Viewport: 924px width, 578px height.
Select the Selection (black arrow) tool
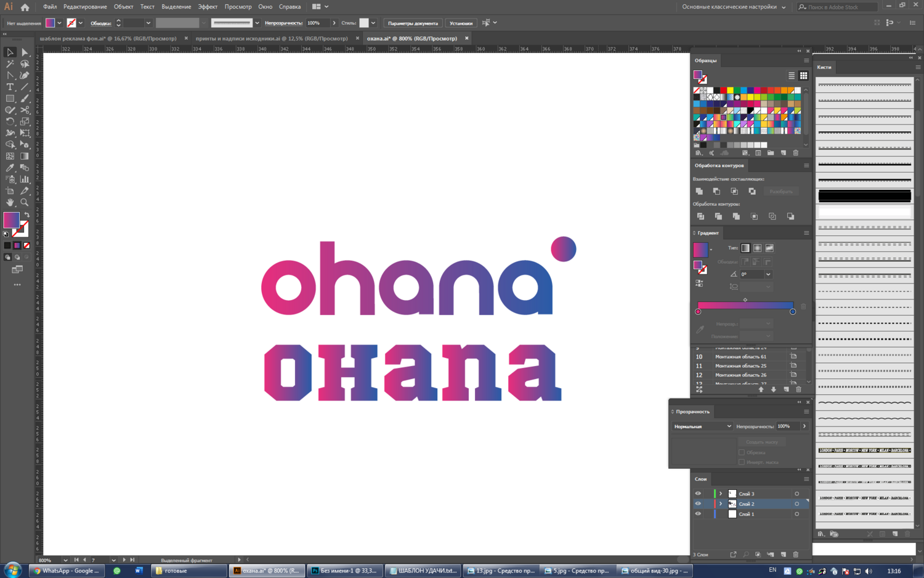pos(10,52)
